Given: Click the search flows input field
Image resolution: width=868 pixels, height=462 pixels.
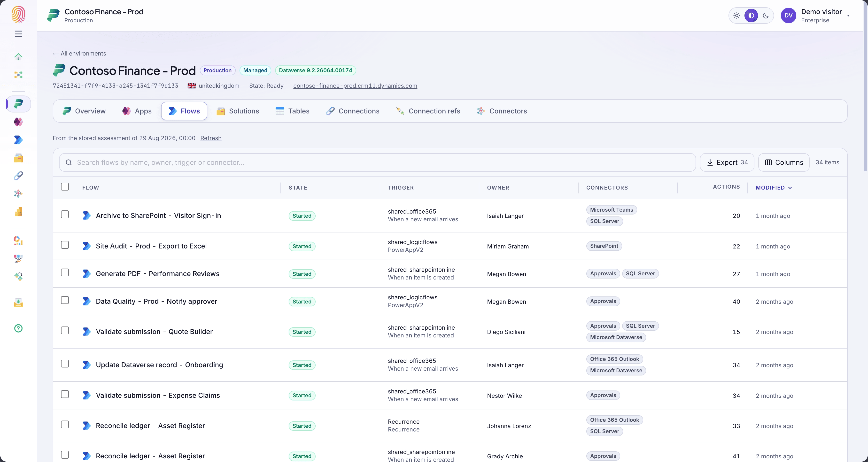Looking at the screenshot, I should [377, 163].
